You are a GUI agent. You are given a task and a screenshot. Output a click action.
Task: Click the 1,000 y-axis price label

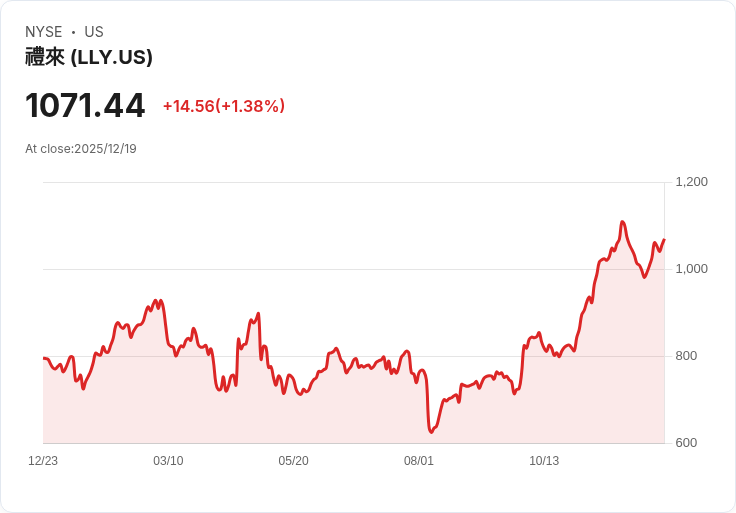point(691,269)
